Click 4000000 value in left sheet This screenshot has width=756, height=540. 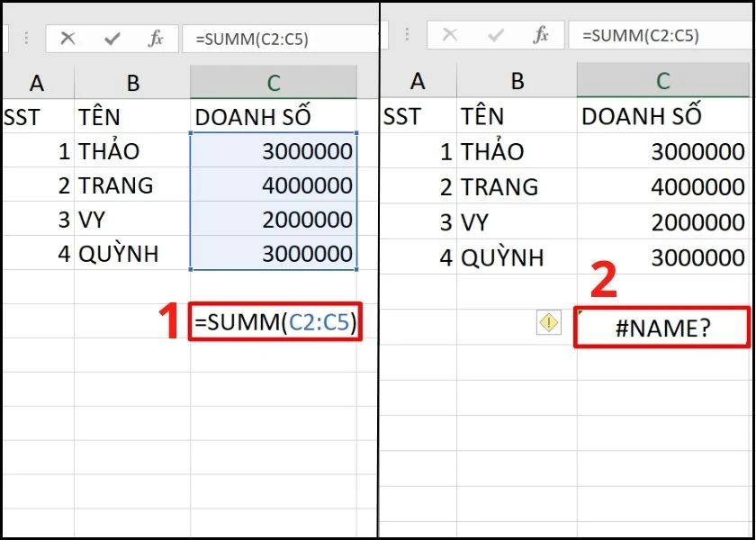274,185
